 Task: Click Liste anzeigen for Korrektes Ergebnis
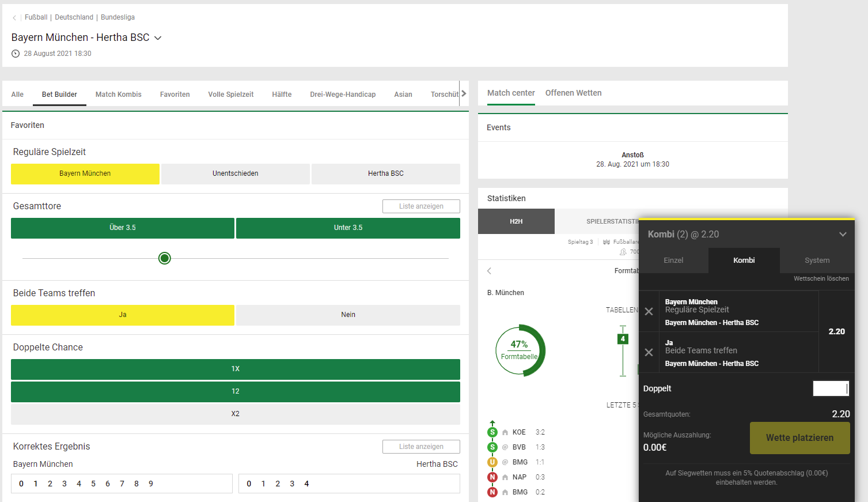click(x=421, y=447)
